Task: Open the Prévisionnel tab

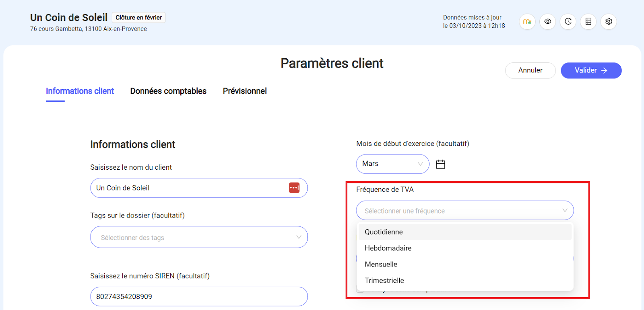Action: pyautogui.click(x=245, y=91)
